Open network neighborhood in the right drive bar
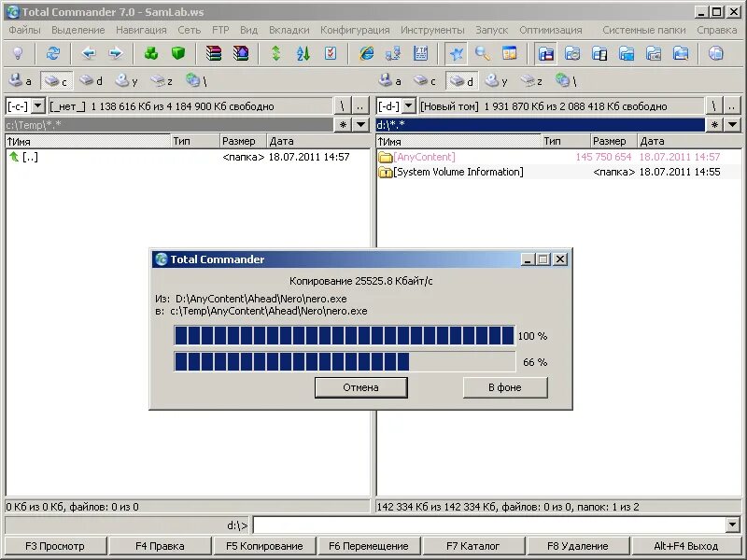747x560 pixels. click(568, 81)
